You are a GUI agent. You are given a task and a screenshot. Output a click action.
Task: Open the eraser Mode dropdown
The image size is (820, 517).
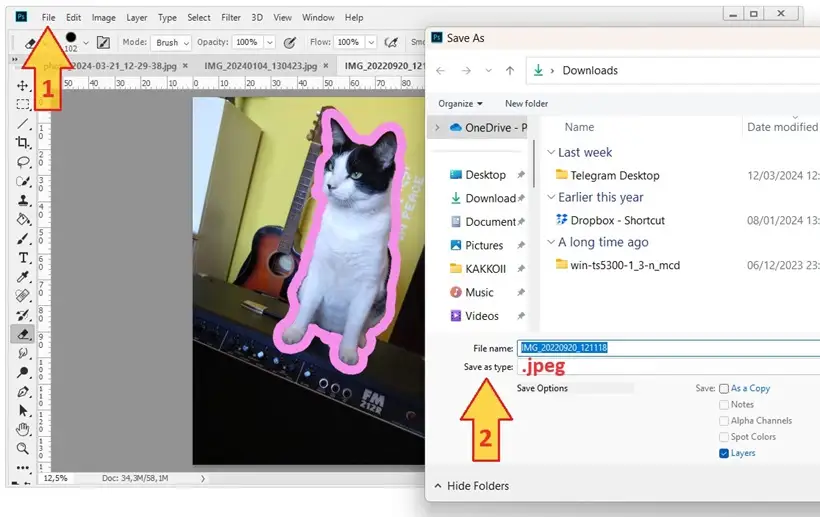tap(170, 43)
